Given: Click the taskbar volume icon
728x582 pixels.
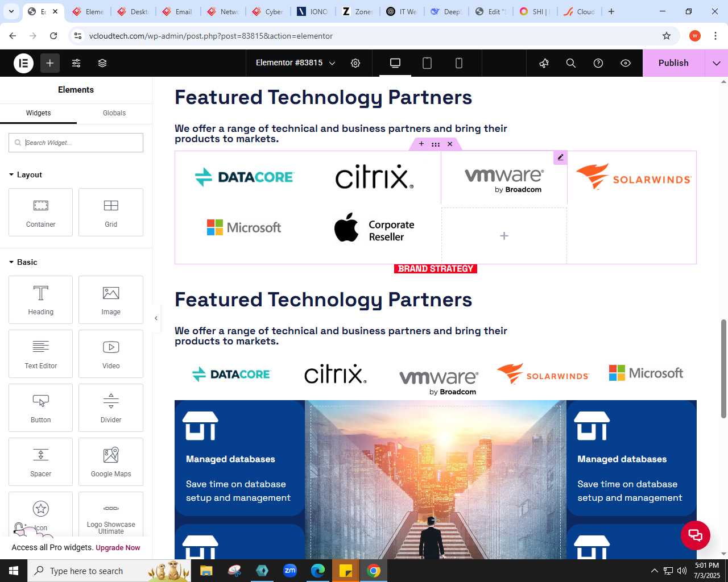Looking at the screenshot, I should [682, 571].
